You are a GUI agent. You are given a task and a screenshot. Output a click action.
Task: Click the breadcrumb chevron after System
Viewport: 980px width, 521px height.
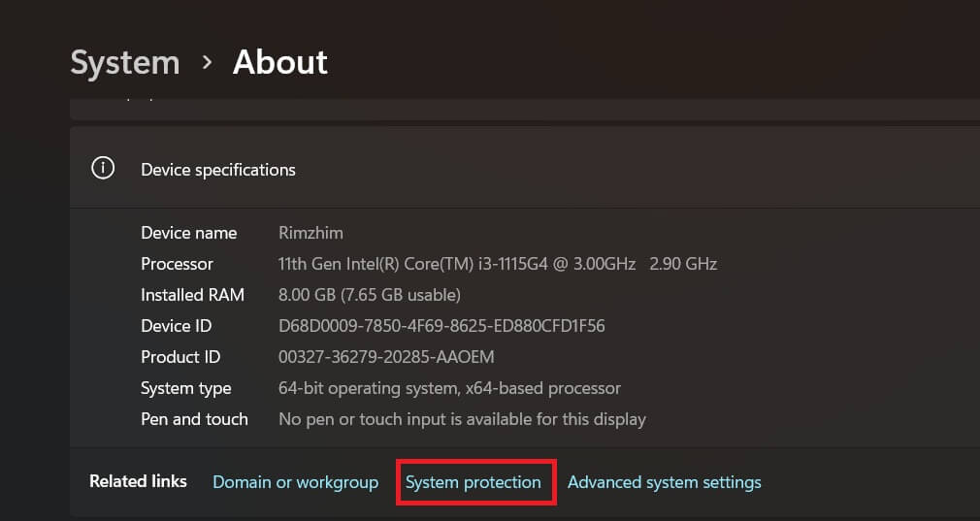pyautogui.click(x=207, y=62)
